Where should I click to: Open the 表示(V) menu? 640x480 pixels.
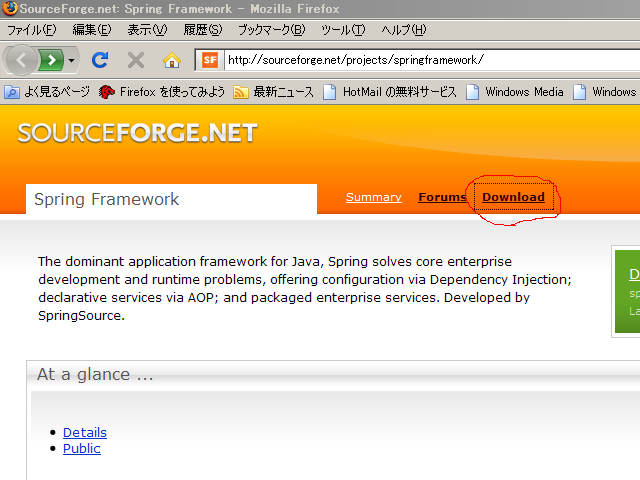(x=147, y=30)
